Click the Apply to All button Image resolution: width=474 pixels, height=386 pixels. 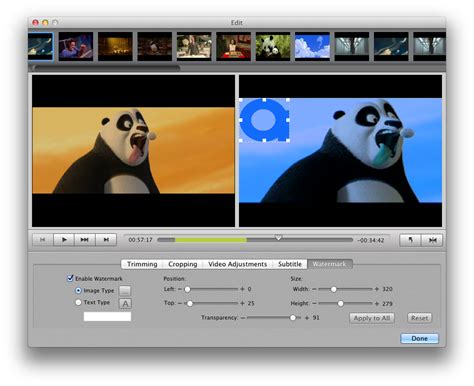pos(372,318)
